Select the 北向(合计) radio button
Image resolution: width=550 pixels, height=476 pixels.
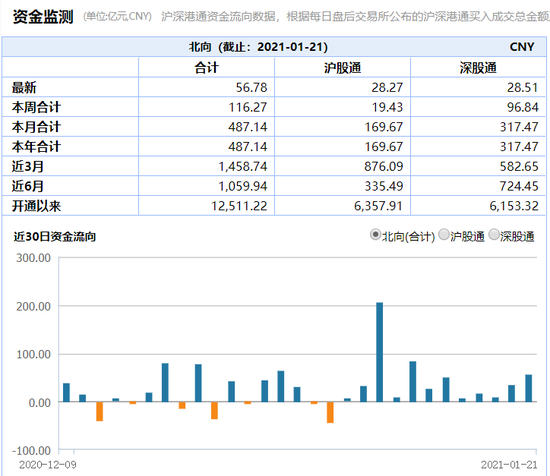point(375,234)
